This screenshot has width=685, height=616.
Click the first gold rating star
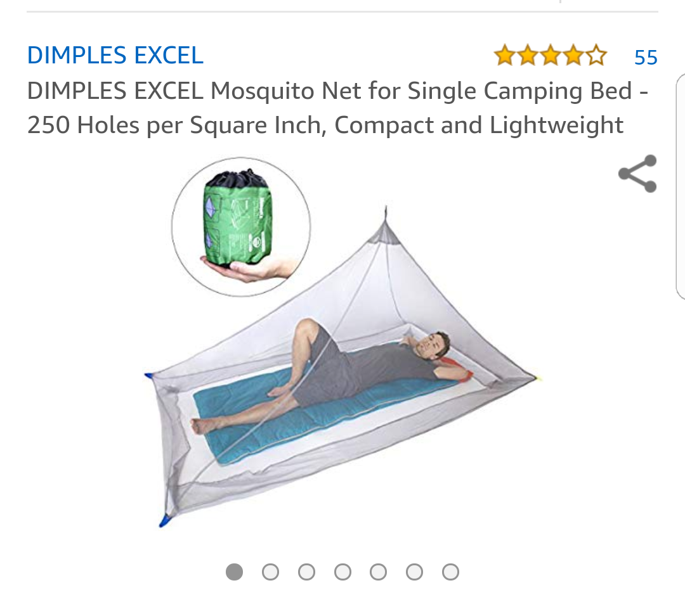coord(505,55)
